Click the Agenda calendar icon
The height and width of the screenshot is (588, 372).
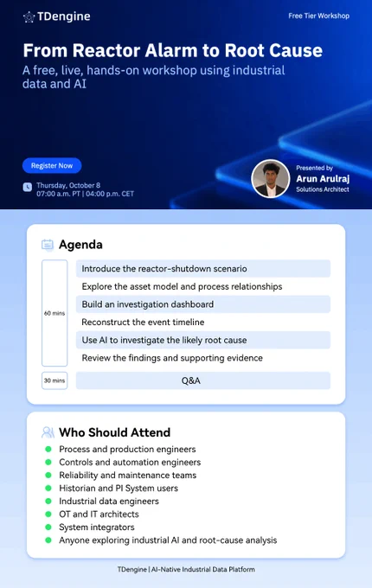click(x=48, y=245)
